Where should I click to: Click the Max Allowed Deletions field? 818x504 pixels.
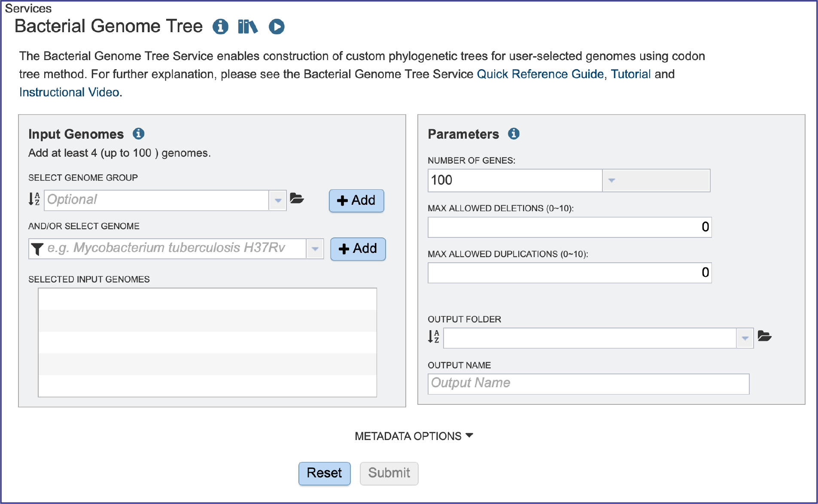(x=569, y=227)
